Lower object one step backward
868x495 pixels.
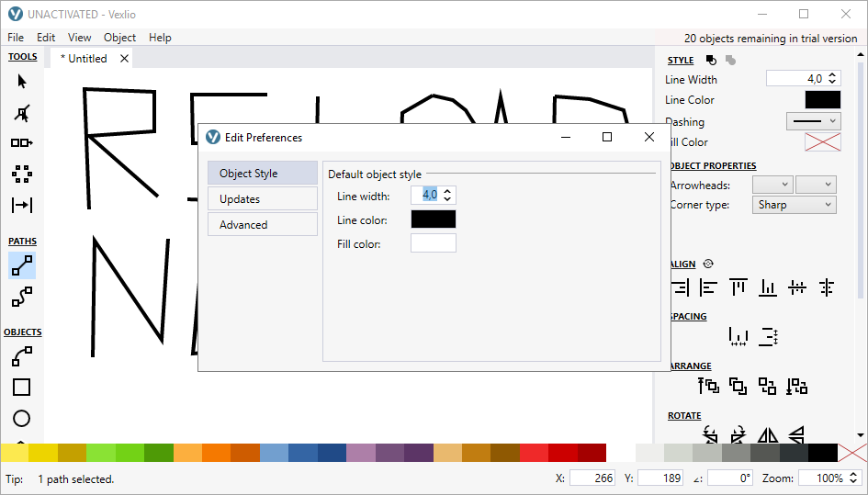click(767, 386)
